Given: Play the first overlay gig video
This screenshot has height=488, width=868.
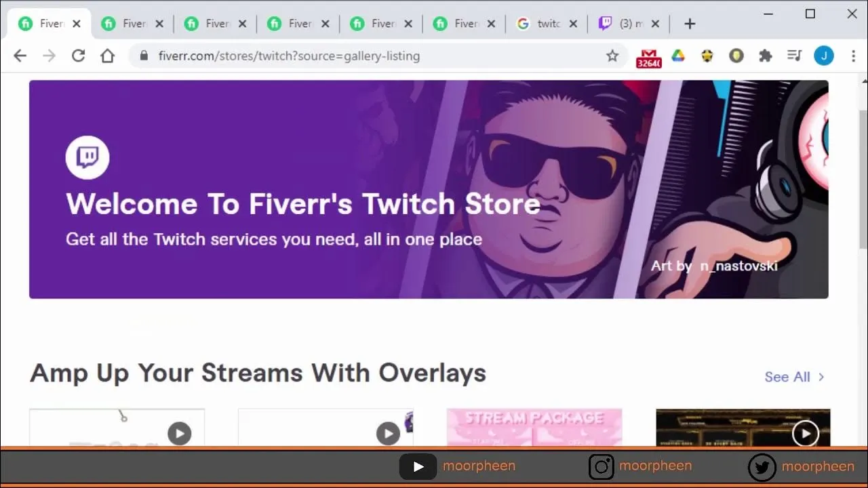Looking at the screenshot, I should 180,433.
